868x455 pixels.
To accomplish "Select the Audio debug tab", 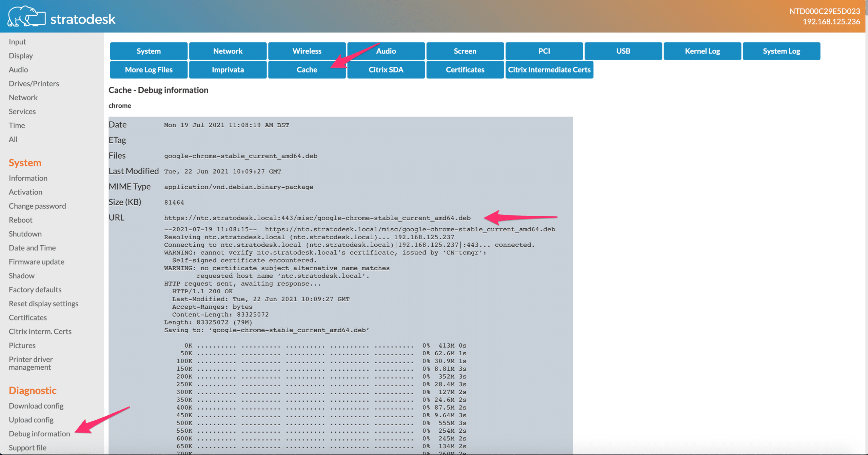I will pos(386,51).
